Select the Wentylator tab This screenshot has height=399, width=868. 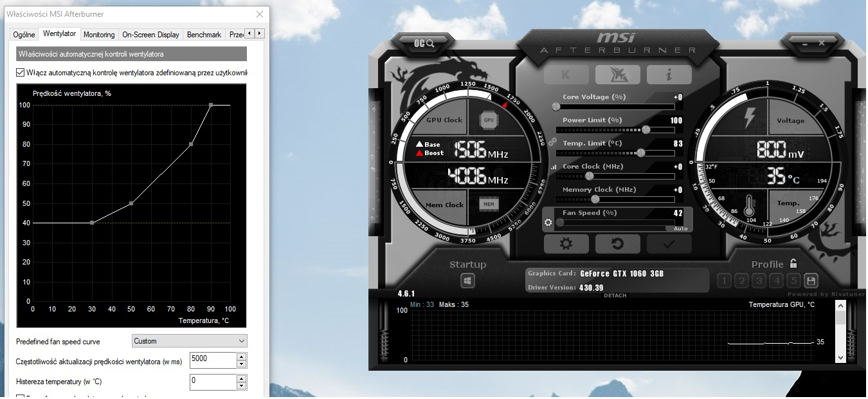(x=59, y=33)
